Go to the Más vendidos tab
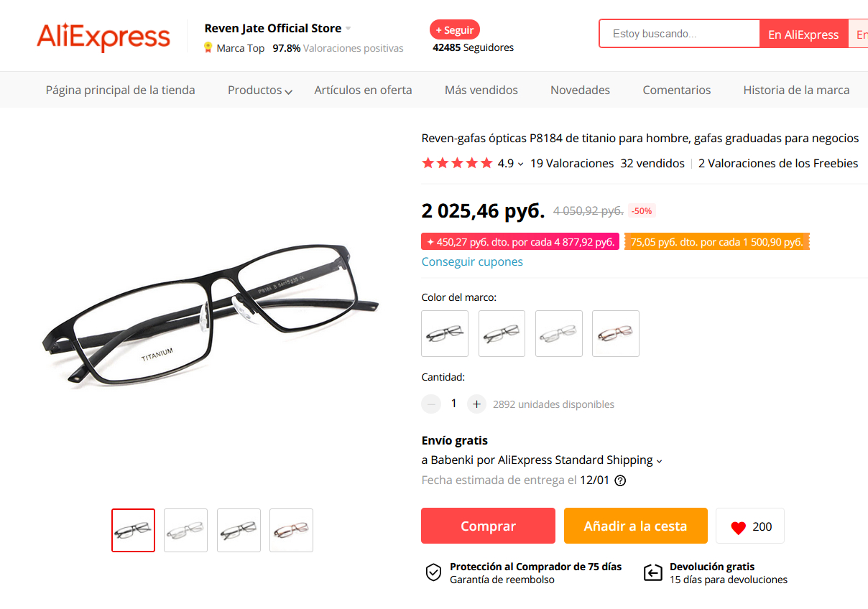The height and width of the screenshot is (609, 868). pyautogui.click(x=481, y=90)
